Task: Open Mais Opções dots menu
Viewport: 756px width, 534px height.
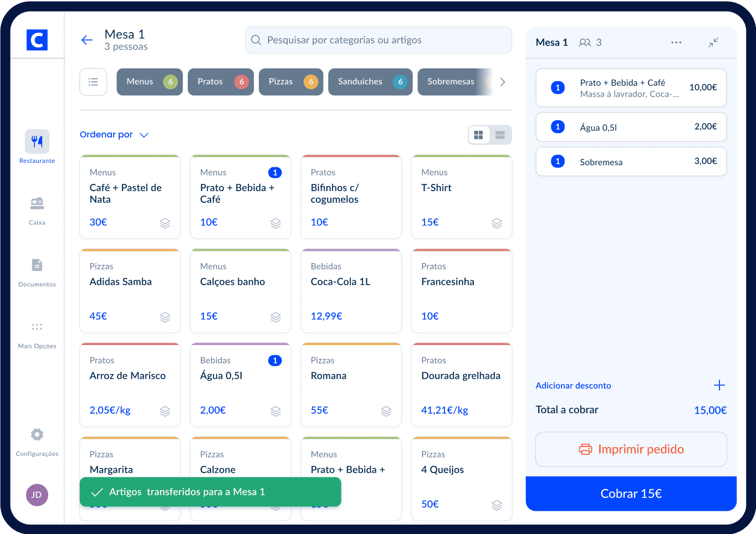Action: (x=37, y=327)
